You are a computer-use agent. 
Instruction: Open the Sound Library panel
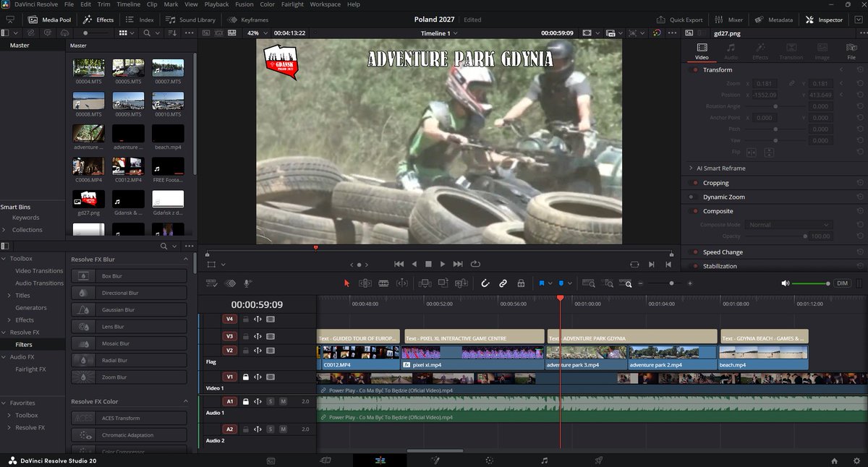click(192, 20)
